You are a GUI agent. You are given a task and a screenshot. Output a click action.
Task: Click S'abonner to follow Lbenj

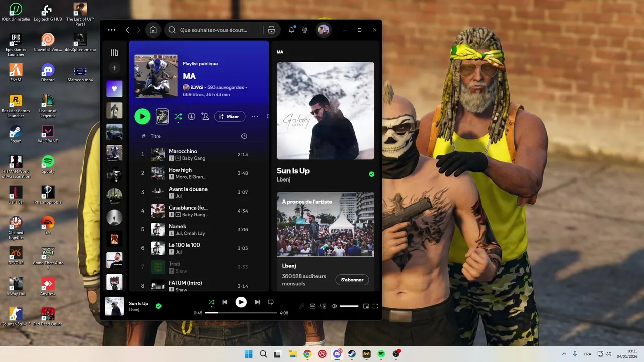352,280
